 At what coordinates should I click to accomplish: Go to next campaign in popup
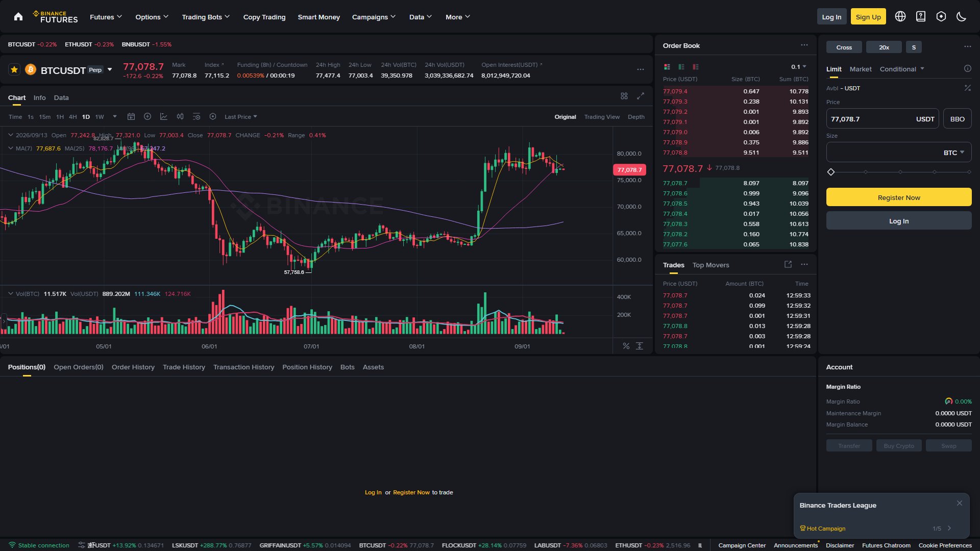[x=949, y=529]
